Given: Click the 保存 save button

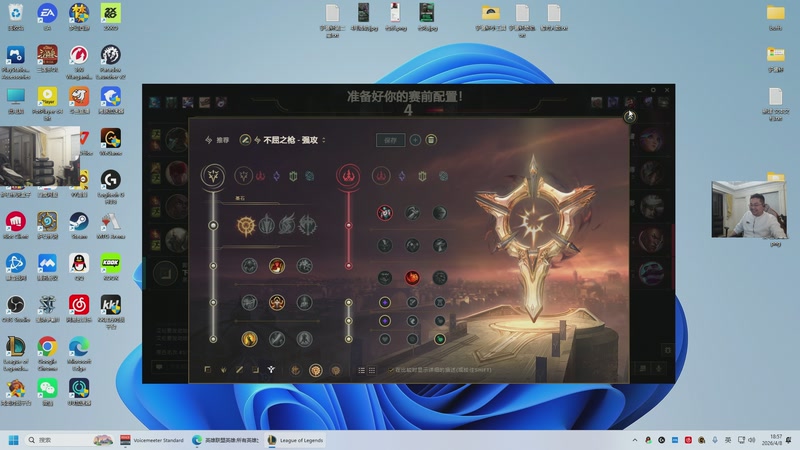Looking at the screenshot, I should click(x=390, y=140).
